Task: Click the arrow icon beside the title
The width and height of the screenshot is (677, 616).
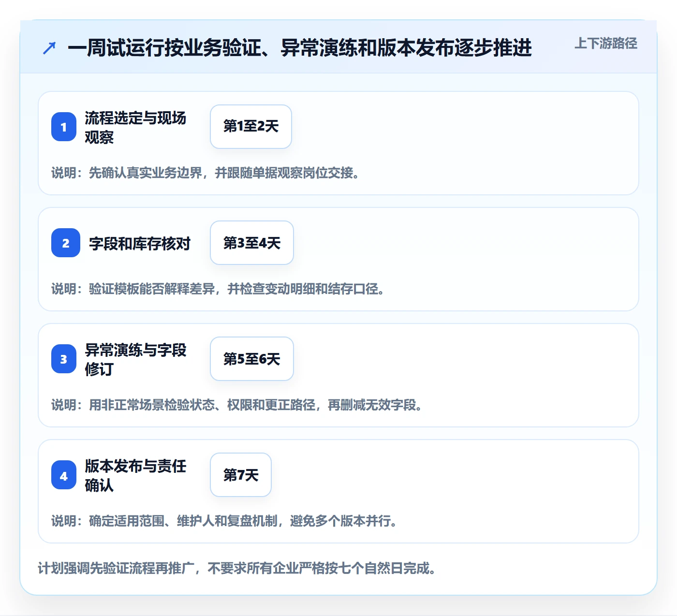Action: 49,48
